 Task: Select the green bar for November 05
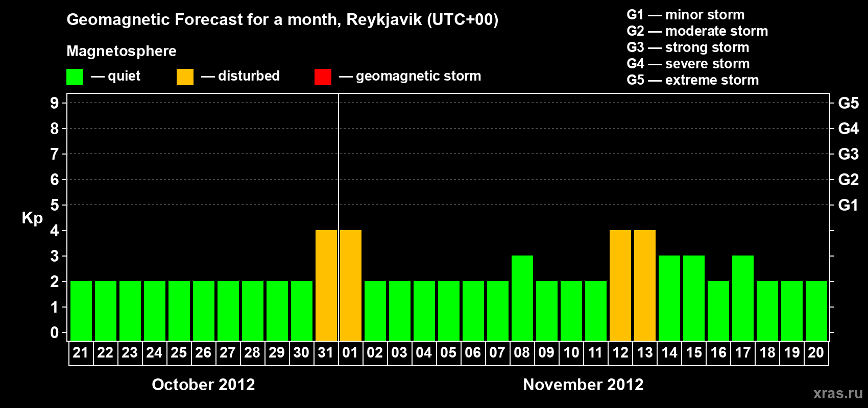[449, 311]
